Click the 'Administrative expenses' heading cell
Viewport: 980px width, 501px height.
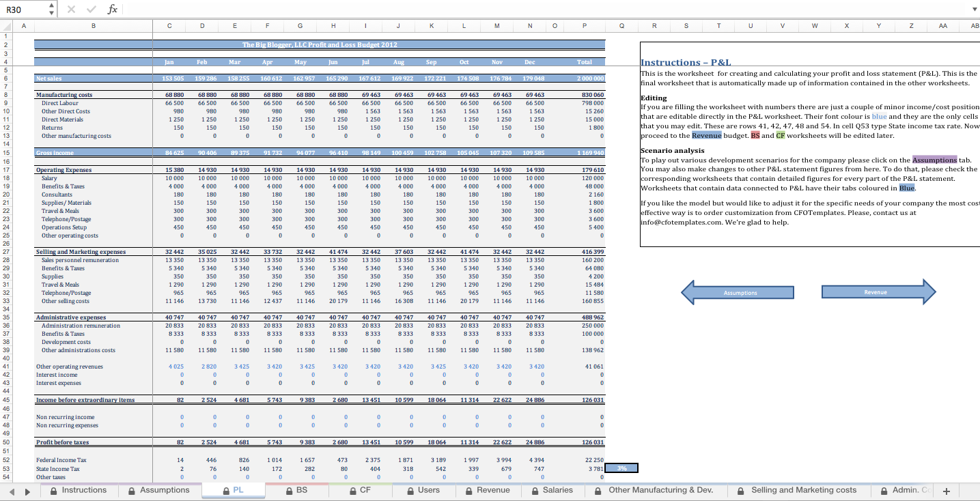pos(71,317)
